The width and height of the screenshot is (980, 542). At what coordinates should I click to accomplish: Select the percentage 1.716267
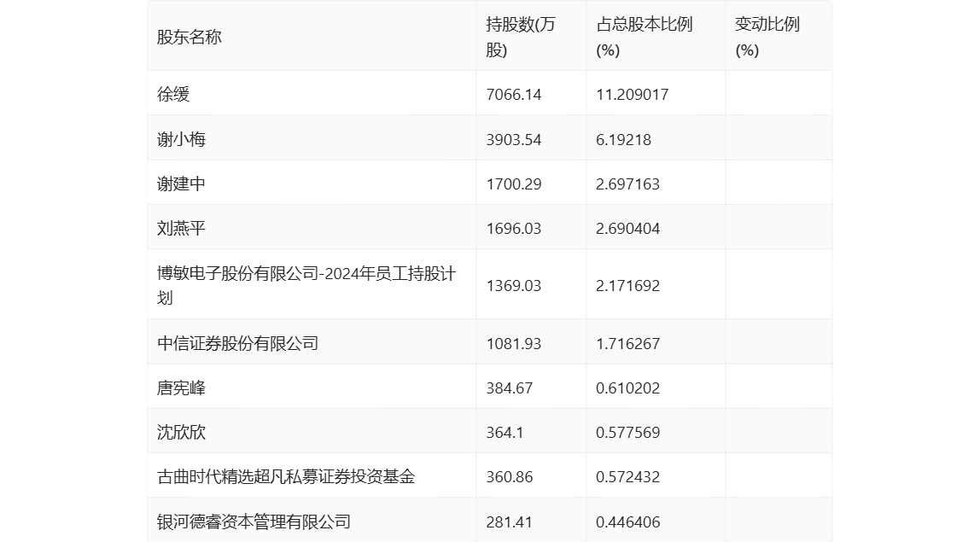[x=628, y=343]
